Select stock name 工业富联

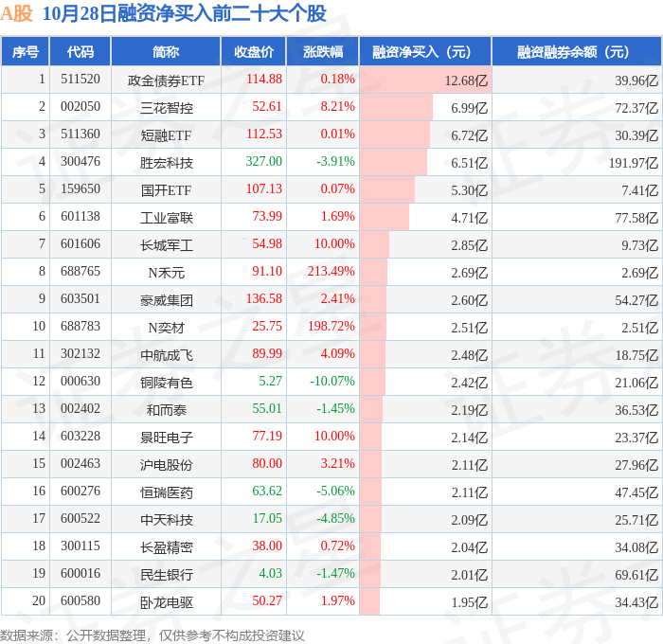(x=166, y=217)
